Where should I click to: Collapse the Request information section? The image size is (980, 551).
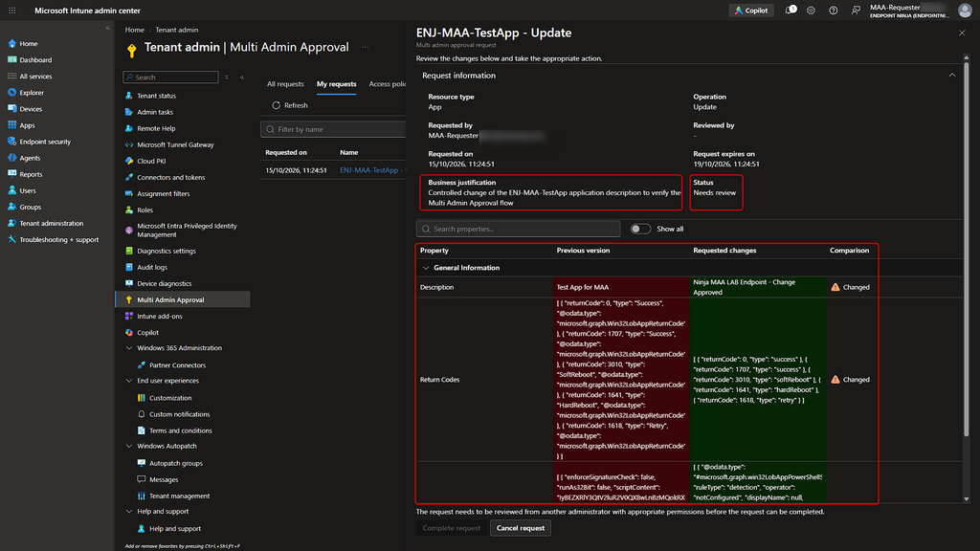952,75
